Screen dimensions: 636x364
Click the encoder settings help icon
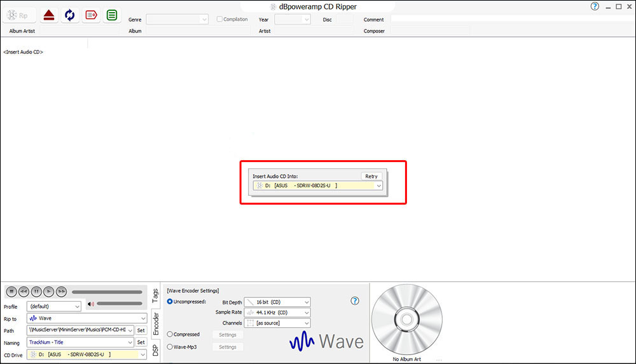[x=355, y=301]
